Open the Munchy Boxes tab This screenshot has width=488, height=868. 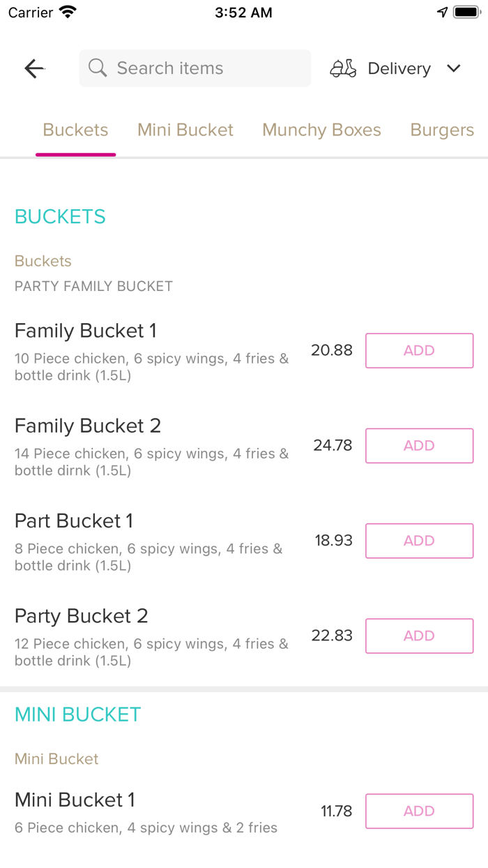click(x=321, y=130)
